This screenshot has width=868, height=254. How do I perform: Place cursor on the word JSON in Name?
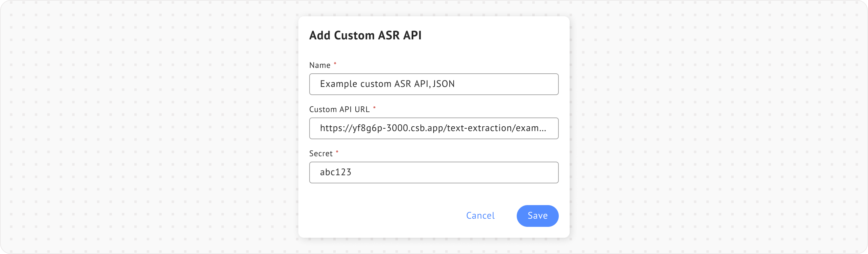tap(443, 84)
